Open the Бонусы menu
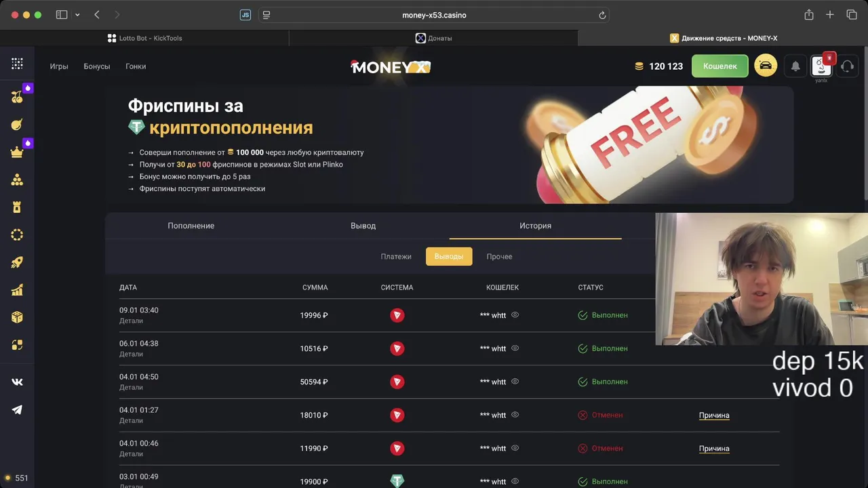Screen dimensions: 868x488 (97, 66)
